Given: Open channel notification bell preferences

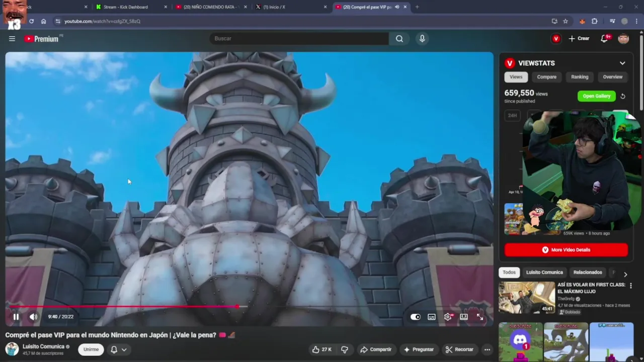Looking at the screenshot, I should (x=118, y=349).
